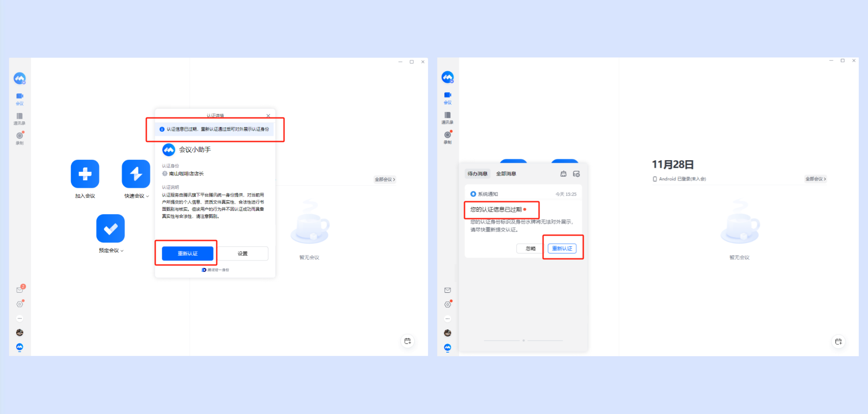This screenshot has width=868, height=414.
Task: Close the 认证详情 dialog
Action: [268, 115]
